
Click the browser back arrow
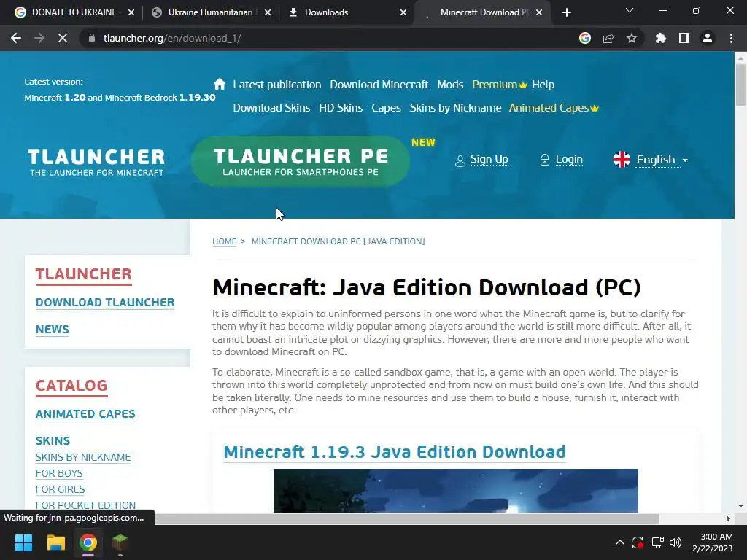click(16, 38)
